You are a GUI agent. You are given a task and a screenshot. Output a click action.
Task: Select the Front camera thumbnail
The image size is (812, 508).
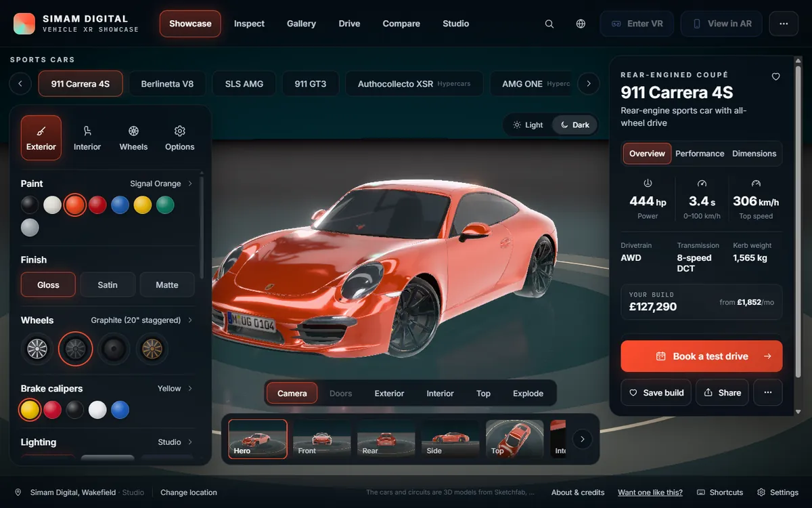[321, 439]
